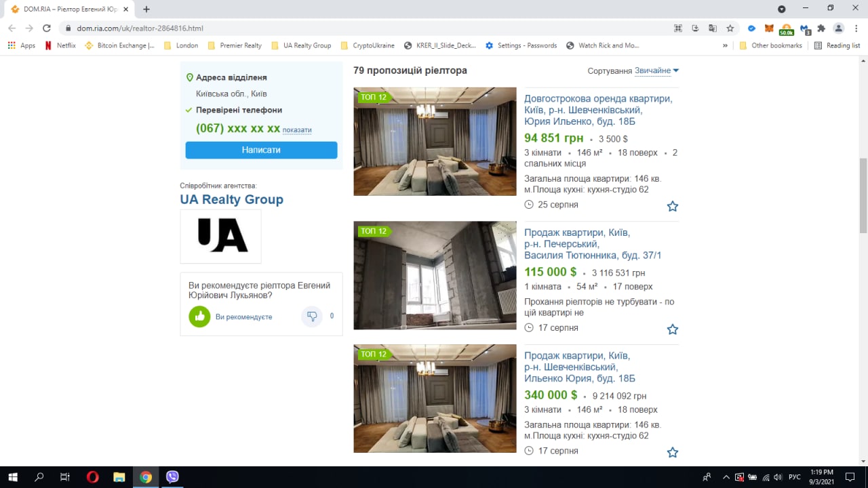Open the Василия Тютюнника sale listing title
The height and width of the screenshot is (488, 868).
point(593,244)
